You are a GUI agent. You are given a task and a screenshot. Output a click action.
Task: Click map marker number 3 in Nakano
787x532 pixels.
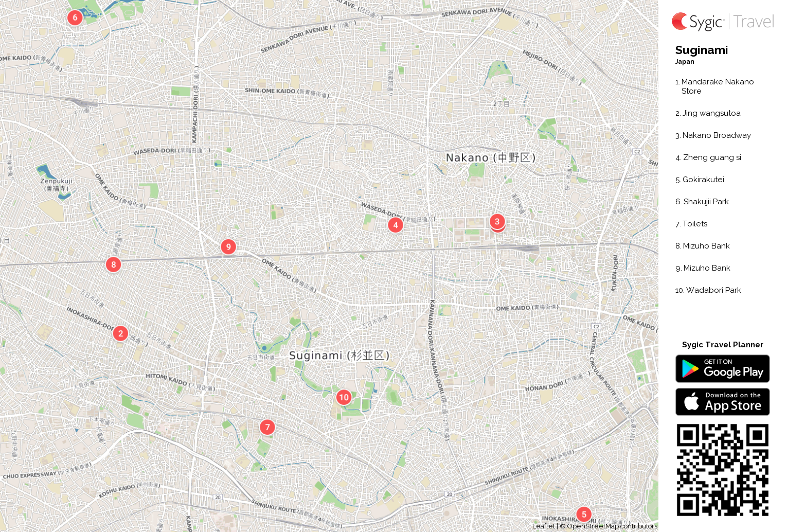point(497,222)
